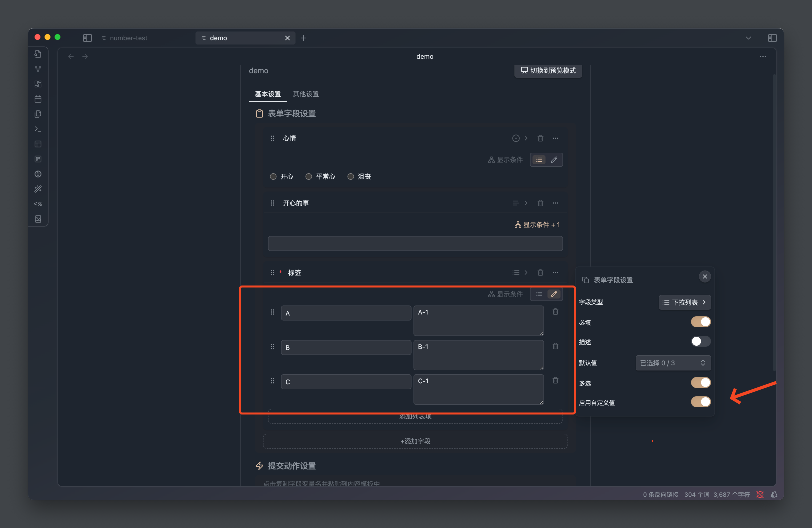Image resolution: width=812 pixels, height=528 pixels.
Task: Select the 开心 radio option
Action: point(273,177)
